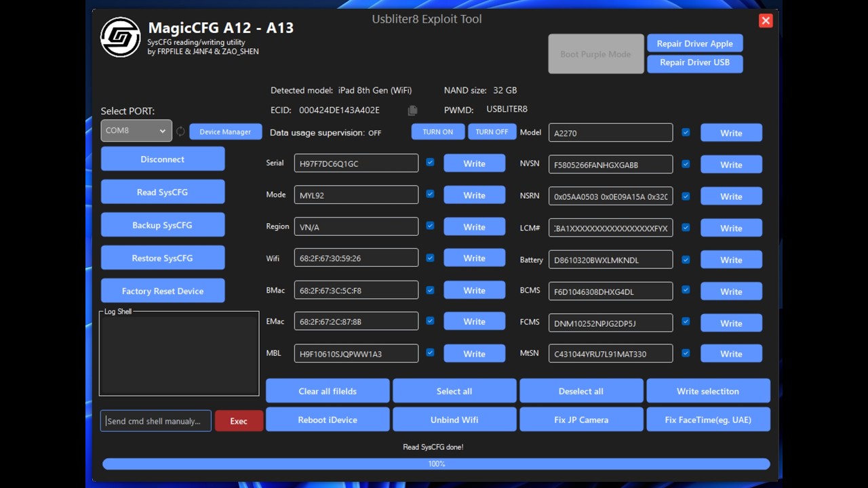The image size is (868, 488).
Task: Toggle the NVSN checkbox
Action: click(x=686, y=164)
